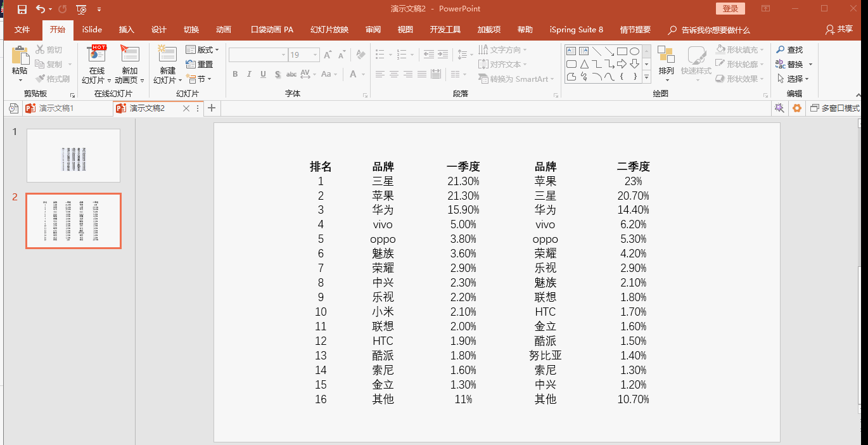Viewport: 868px width, 445px height.
Task: Select slide 1 thumbnail in the panel
Action: click(x=73, y=155)
